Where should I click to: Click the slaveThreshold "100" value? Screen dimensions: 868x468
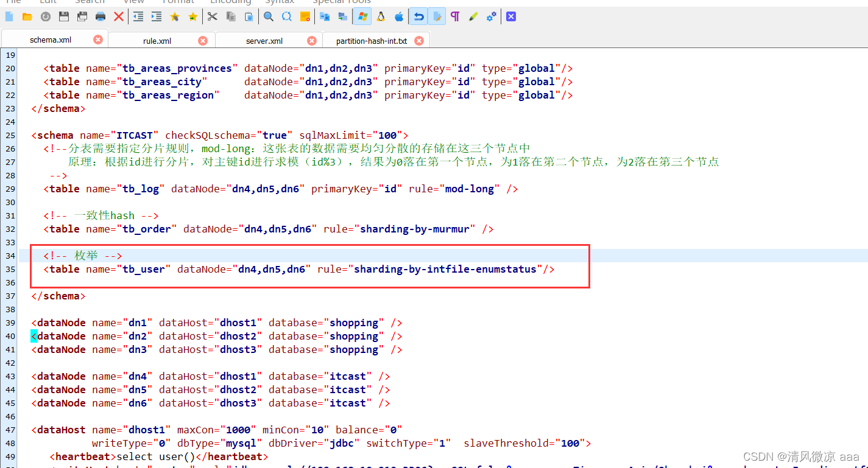point(570,443)
